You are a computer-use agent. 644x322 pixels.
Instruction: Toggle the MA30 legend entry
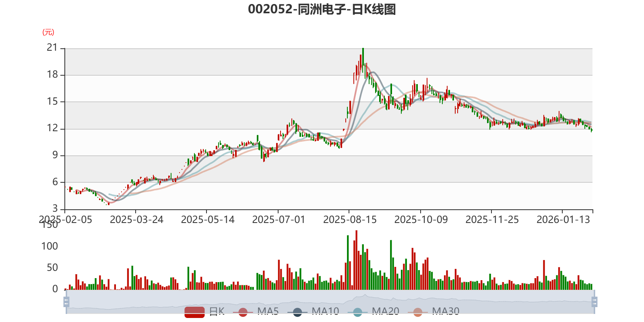click(433, 312)
